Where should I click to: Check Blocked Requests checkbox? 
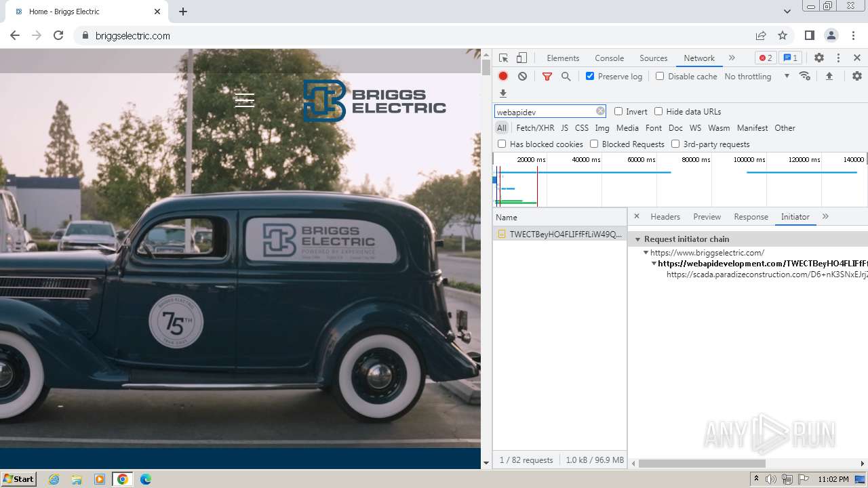594,144
